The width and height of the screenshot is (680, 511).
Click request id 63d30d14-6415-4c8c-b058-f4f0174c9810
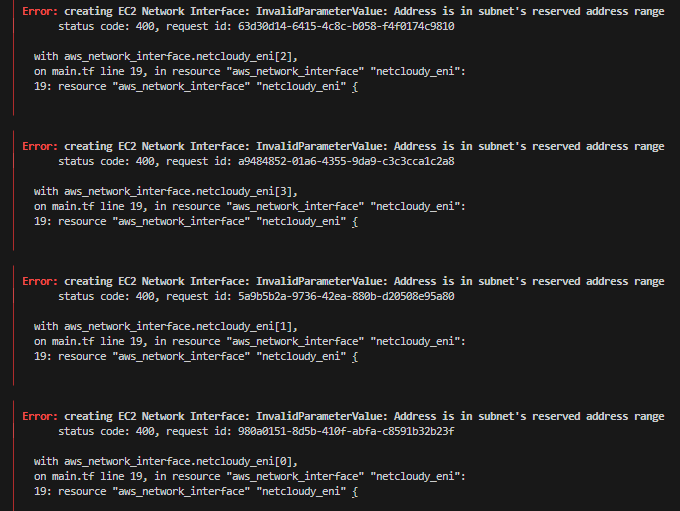tap(346, 26)
